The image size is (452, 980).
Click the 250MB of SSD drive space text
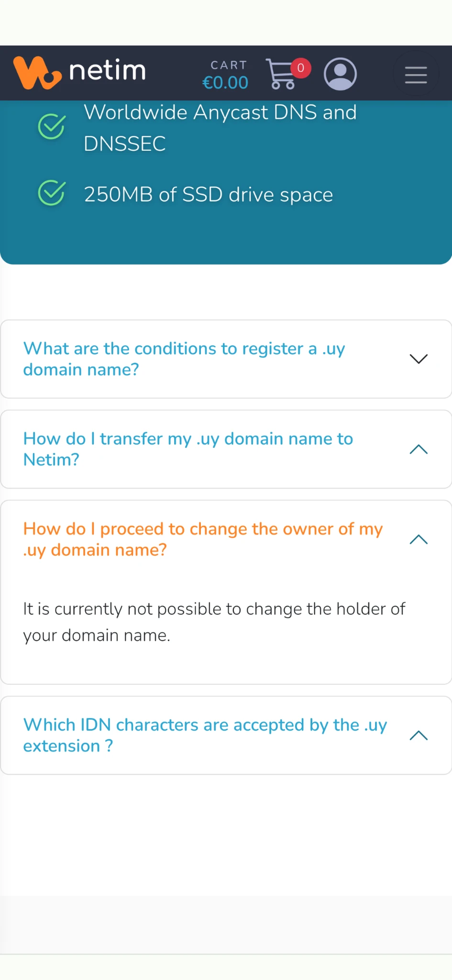point(208,195)
